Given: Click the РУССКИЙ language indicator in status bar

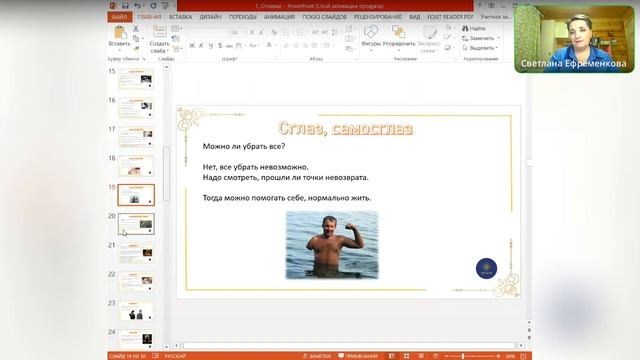Looking at the screenshot, I should coord(175,356).
